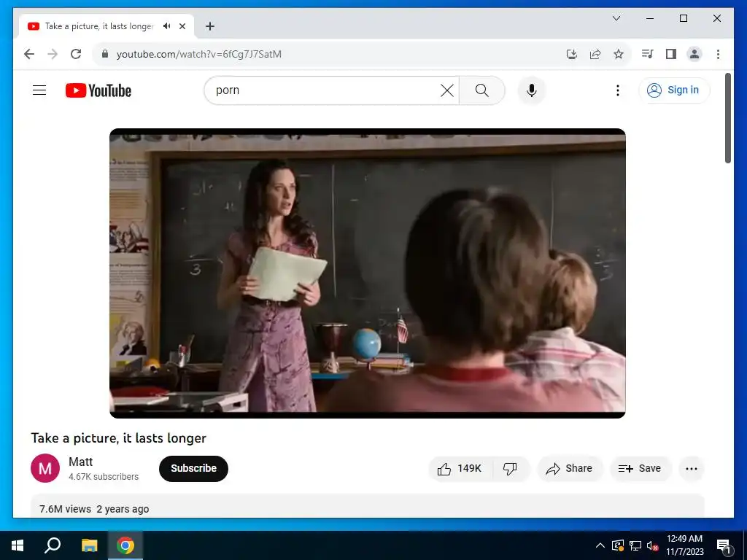Open Matt's channel avatar
This screenshot has width=747, height=560.
click(45, 468)
